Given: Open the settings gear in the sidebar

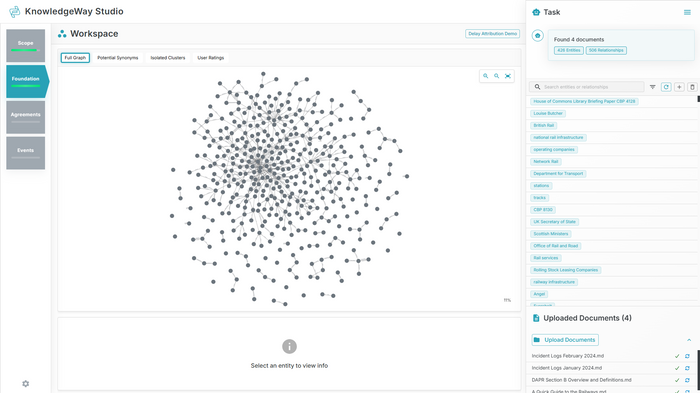Looking at the screenshot, I should [25, 384].
